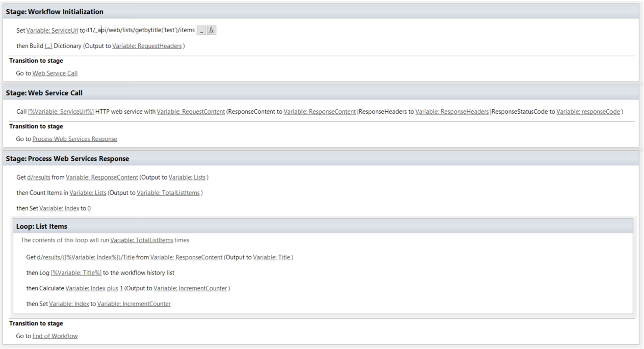
Task: Choose Variable: RequestHeaders output link
Action: coord(147,46)
